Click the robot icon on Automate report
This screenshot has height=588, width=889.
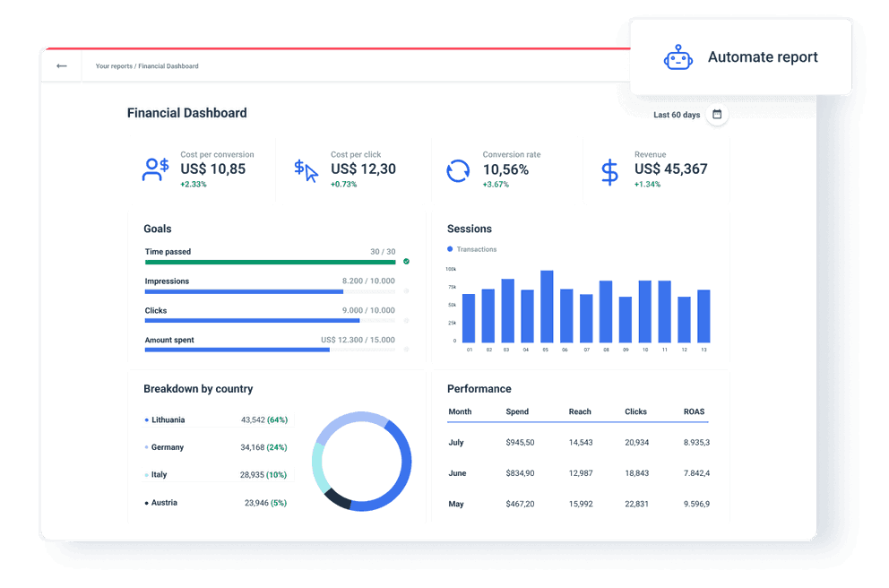pyautogui.click(x=678, y=56)
